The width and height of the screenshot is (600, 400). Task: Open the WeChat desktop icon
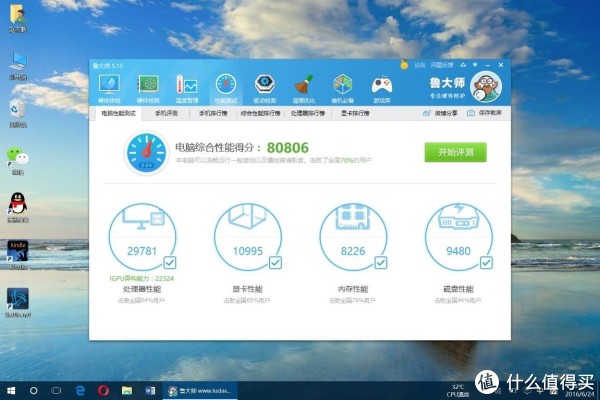point(17,160)
